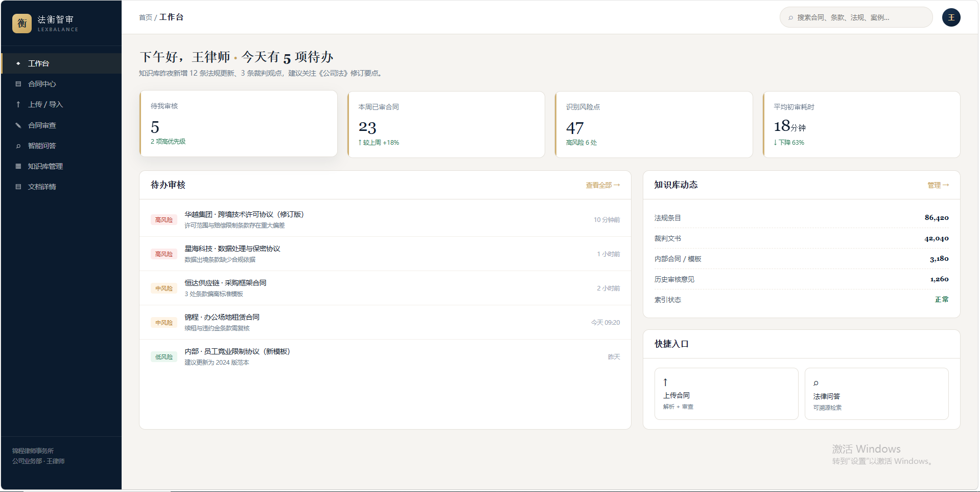The width and height of the screenshot is (980, 492).
Task: Open 华越集团·跨境技术许可协议 review item
Action: pos(385,219)
